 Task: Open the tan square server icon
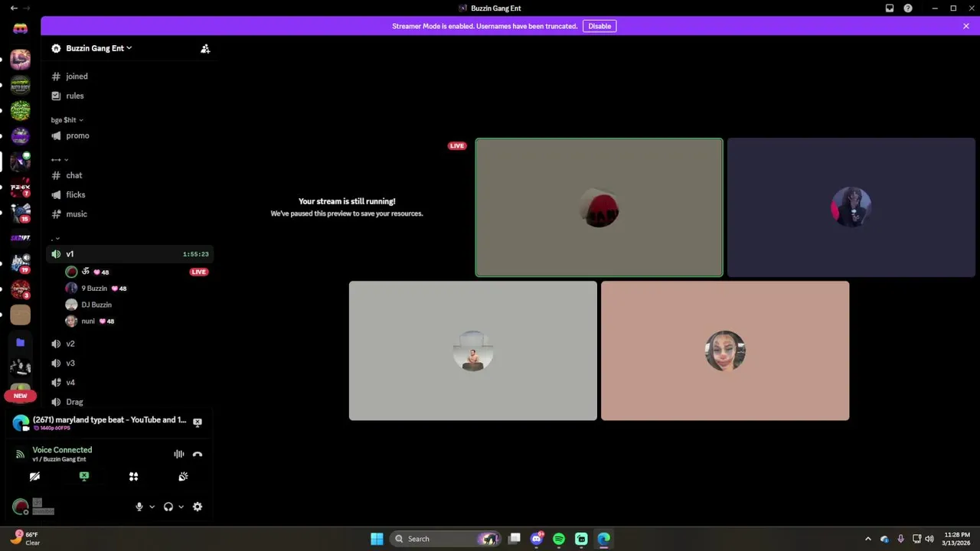21,315
